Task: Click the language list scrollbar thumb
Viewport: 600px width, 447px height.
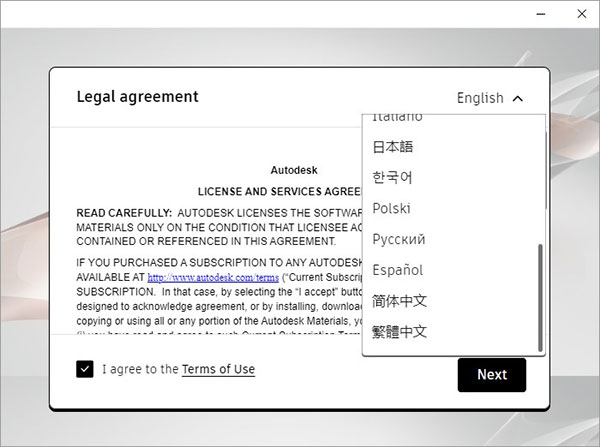Action: pos(541,295)
